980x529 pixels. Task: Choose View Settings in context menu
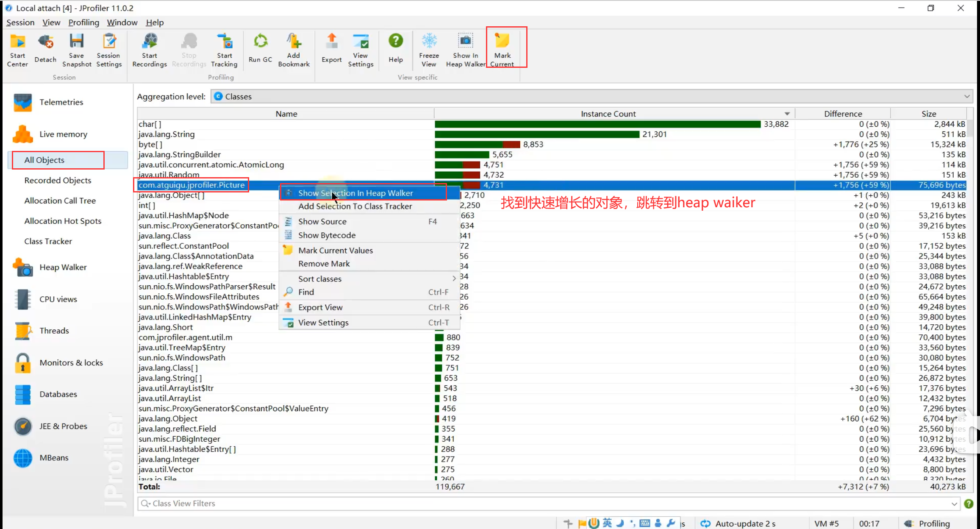coord(369,323)
